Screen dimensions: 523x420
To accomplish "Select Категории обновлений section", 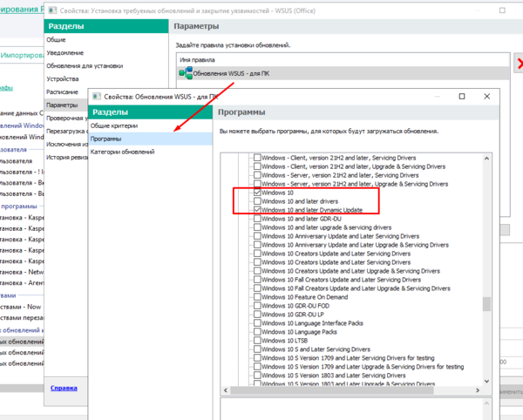I will [123, 152].
